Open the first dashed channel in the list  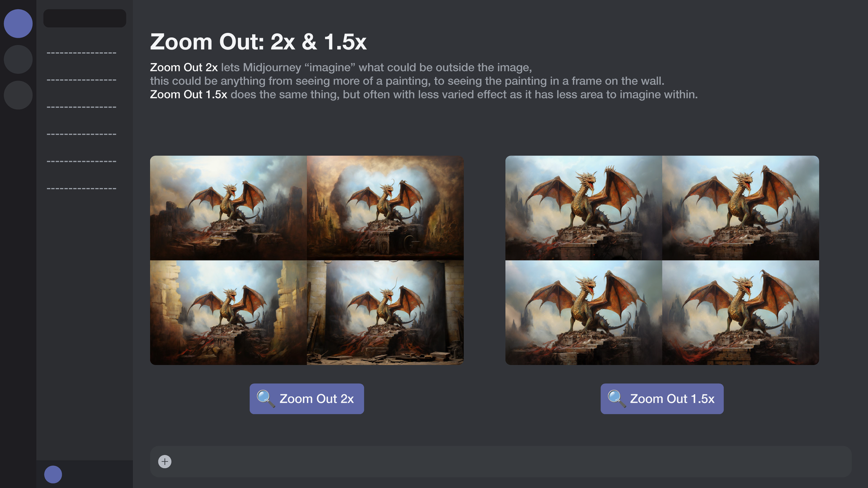(x=81, y=53)
